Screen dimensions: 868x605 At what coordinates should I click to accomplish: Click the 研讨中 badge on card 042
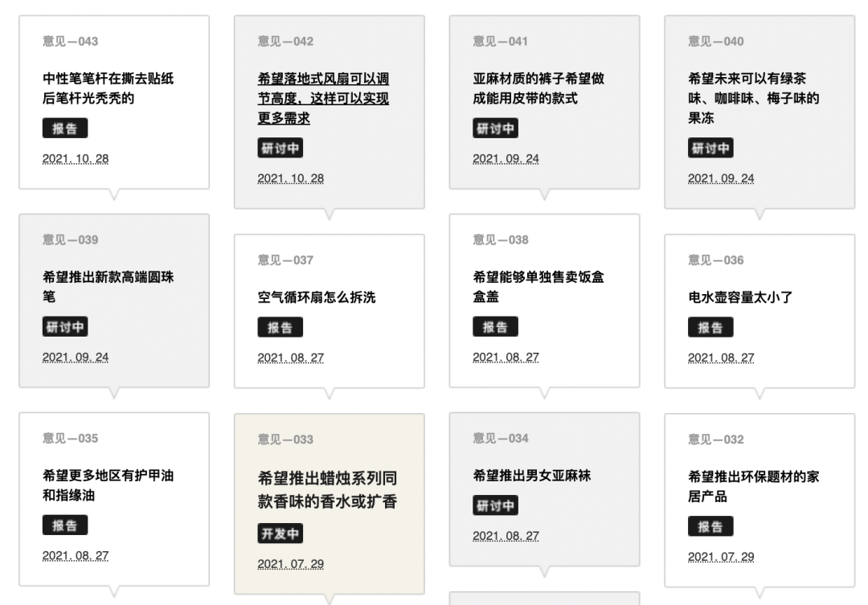(280, 149)
